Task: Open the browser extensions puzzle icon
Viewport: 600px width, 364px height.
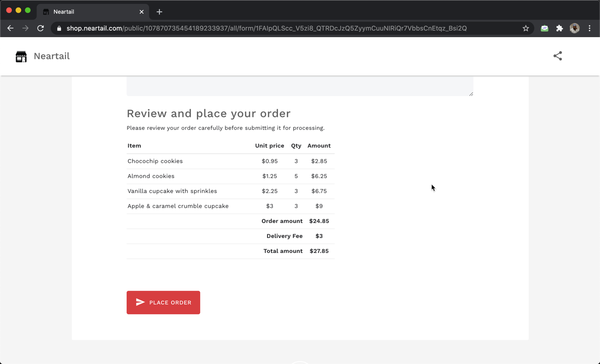Action: 559,28
